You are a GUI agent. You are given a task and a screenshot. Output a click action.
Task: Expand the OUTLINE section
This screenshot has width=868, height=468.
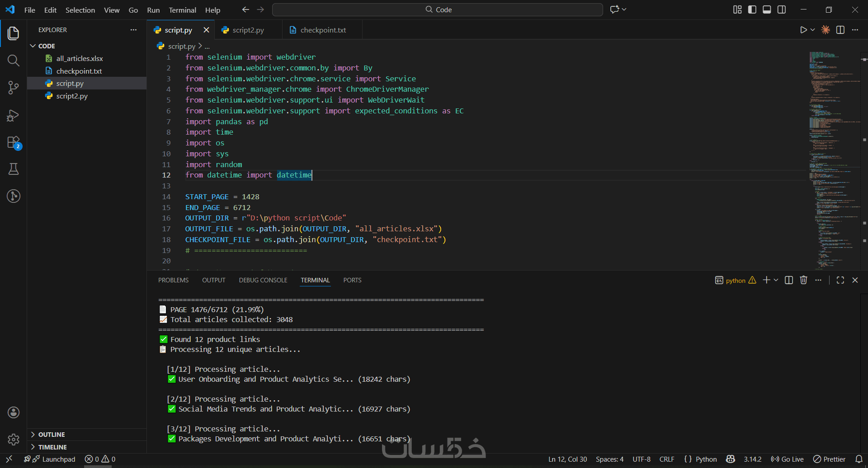click(87, 435)
